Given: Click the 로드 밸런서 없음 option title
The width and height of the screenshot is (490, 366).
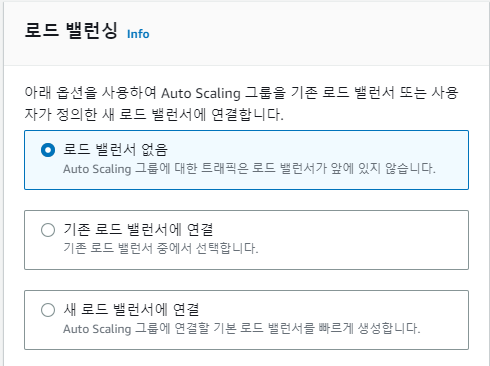Looking at the screenshot, I should (x=115, y=149).
